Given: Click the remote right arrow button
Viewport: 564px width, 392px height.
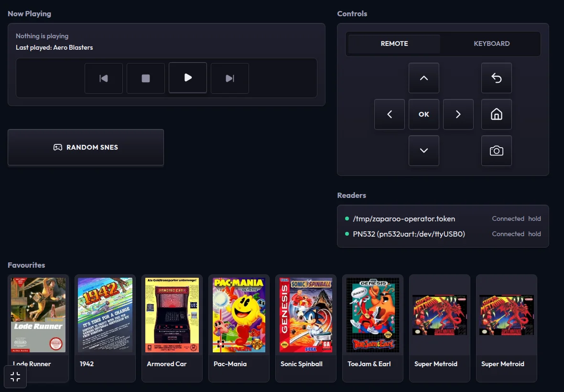Looking at the screenshot, I should 458,114.
